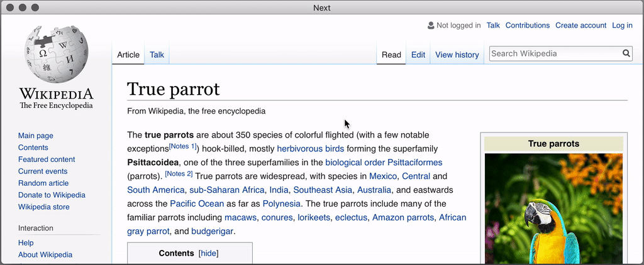Open Wikipedia store
The width and height of the screenshot is (644, 265).
[44, 207]
